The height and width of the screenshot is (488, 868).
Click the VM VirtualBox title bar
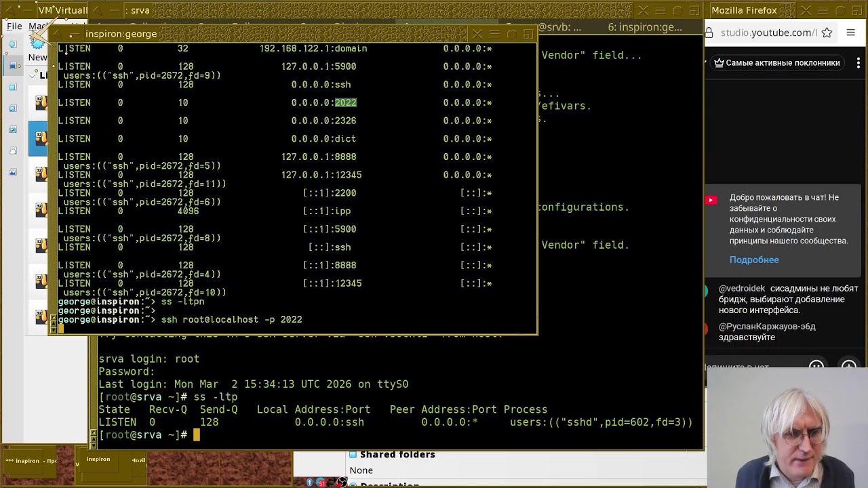tap(62, 10)
